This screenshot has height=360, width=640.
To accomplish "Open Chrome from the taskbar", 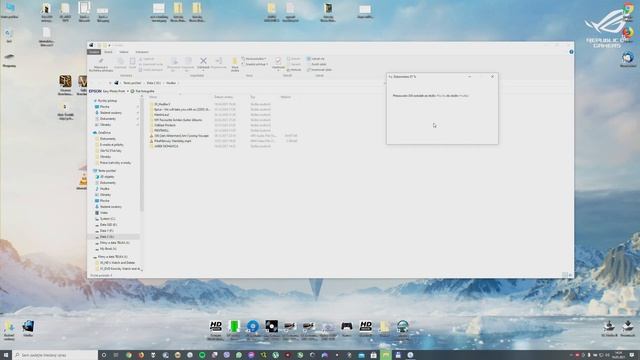I will click(129, 355).
